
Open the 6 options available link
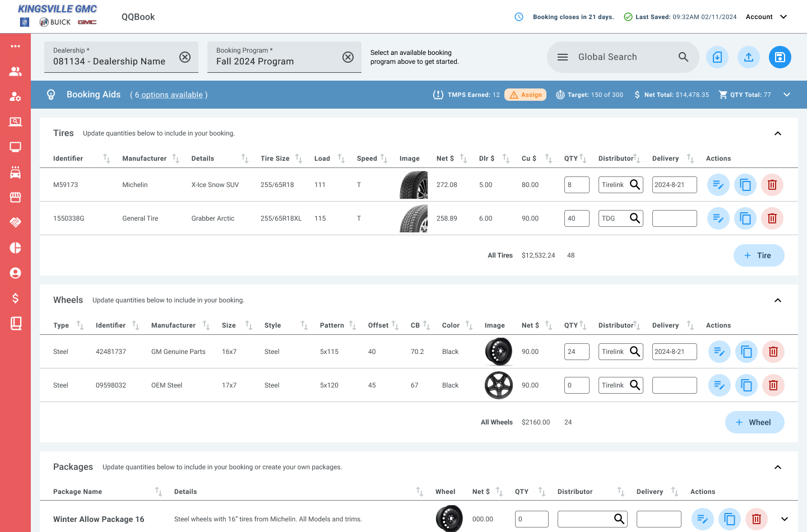click(x=169, y=95)
